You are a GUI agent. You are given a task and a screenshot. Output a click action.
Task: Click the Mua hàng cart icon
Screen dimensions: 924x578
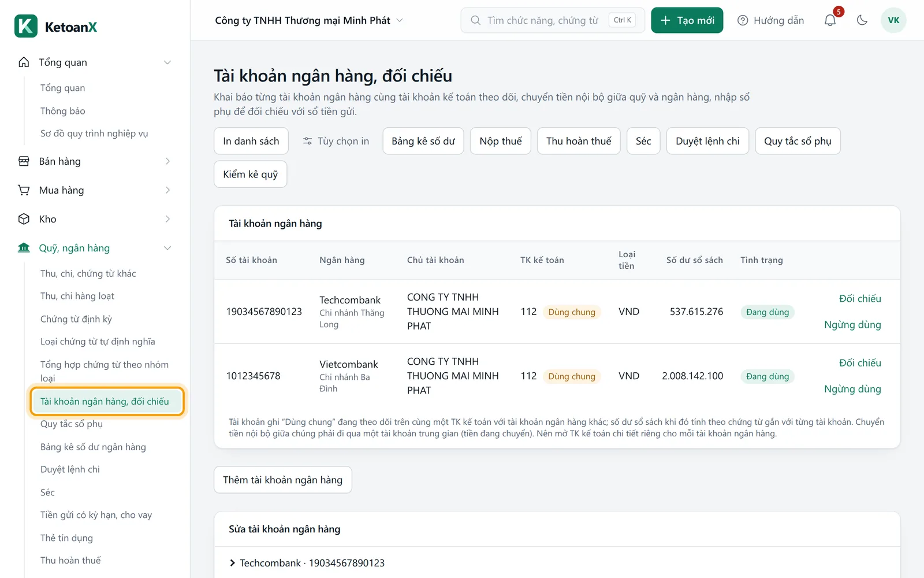(24, 190)
